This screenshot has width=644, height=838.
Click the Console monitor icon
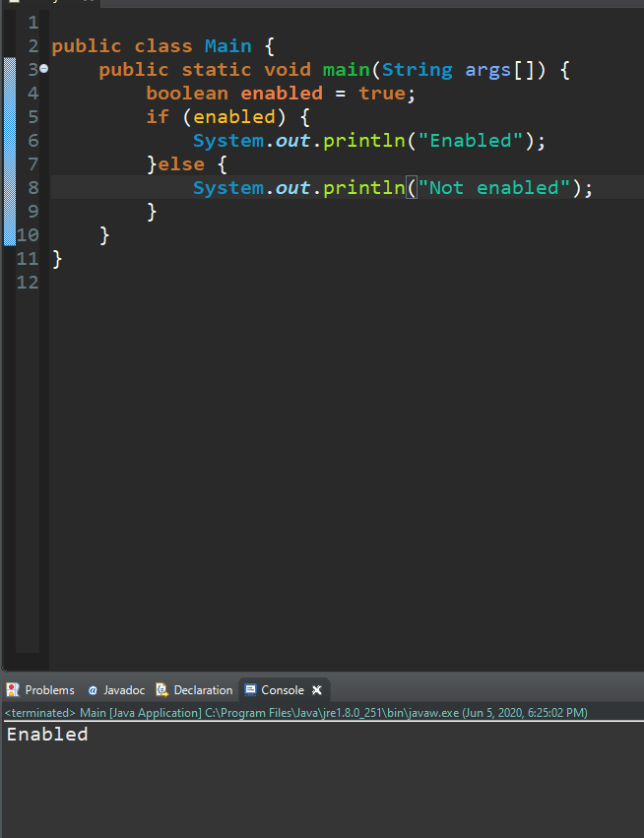pyautogui.click(x=250, y=690)
